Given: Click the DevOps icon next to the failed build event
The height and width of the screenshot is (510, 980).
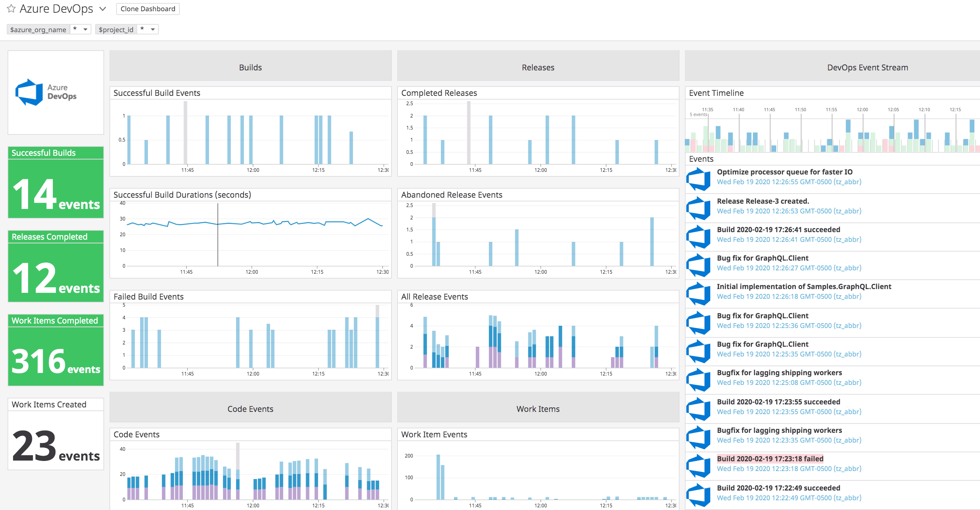Looking at the screenshot, I should pyautogui.click(x=699, y=465).
